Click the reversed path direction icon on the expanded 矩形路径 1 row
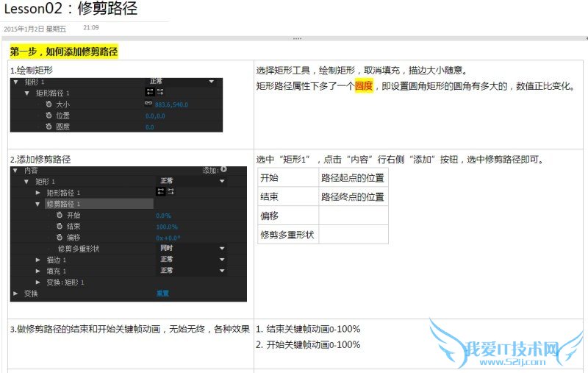Image resolution: width=588 pixels, height=373 pixels. pos(160,92)
